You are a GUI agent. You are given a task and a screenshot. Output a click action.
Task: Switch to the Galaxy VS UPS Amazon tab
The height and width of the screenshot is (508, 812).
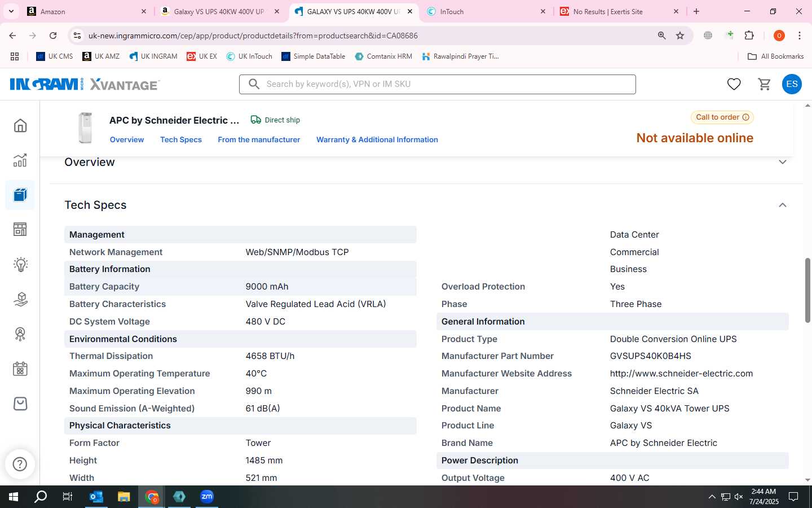219,11
